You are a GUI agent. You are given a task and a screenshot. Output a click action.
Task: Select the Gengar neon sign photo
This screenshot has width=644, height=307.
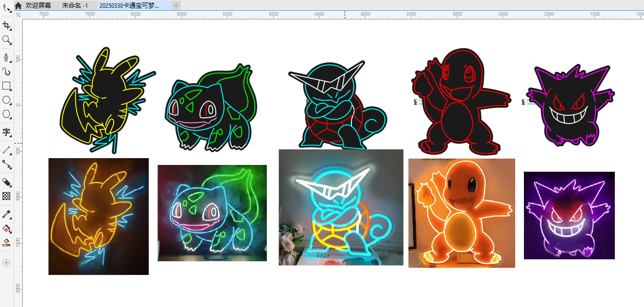[x=569, y=216]
